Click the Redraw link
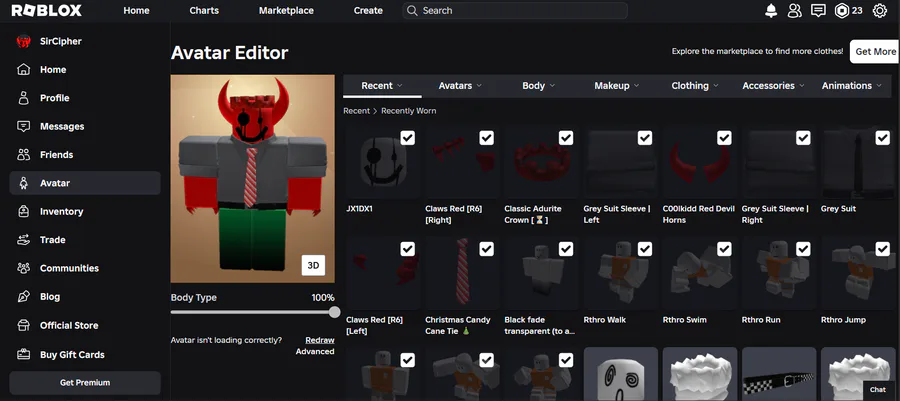Viewport: 900px width, 401px height. click(320, 340)
